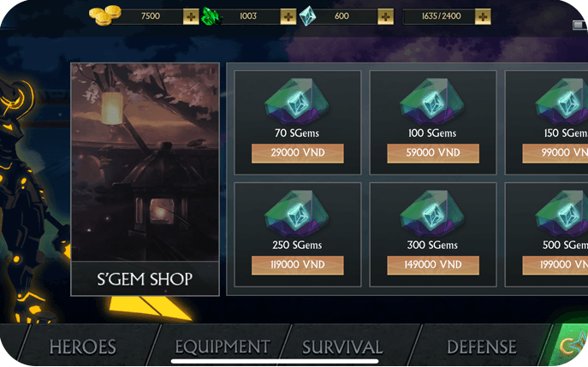Go to the Survival tab
Screen dimensions: 588x367
click(x=342, y=346)
